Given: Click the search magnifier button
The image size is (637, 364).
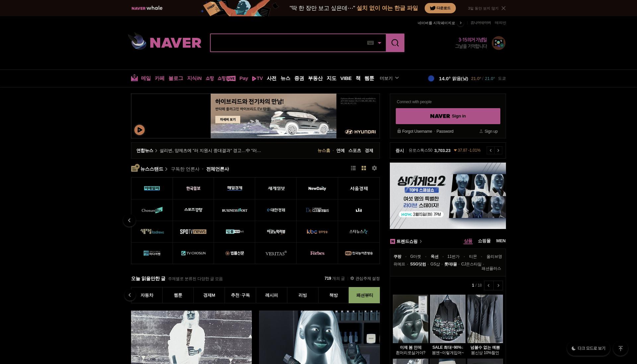Looking at the screenshot, I should pos(395,43).
